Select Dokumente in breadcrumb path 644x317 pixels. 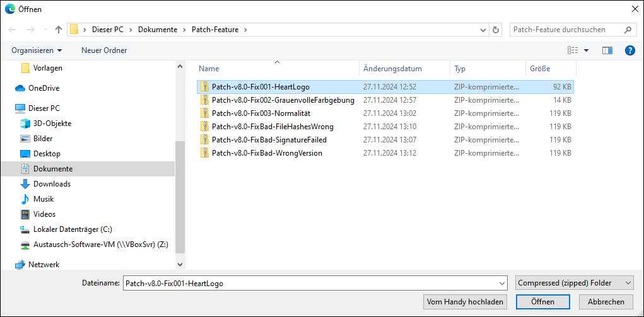point(158,30)
